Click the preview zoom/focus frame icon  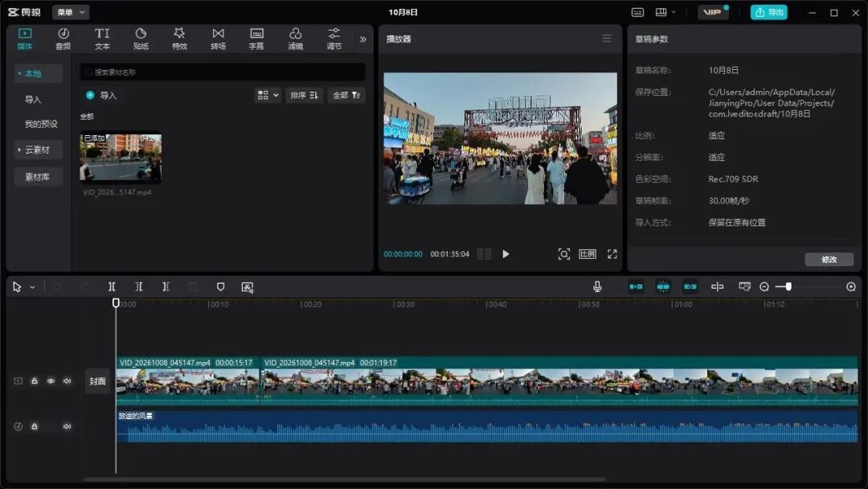pos(563,253)
